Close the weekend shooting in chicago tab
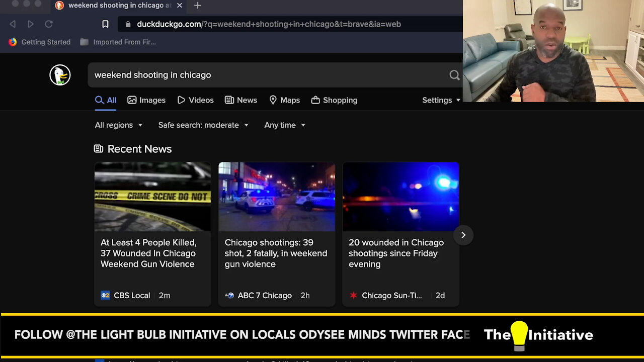Image resolution: width=644 pixels, height=362 pixels. (x=179, y=6)
